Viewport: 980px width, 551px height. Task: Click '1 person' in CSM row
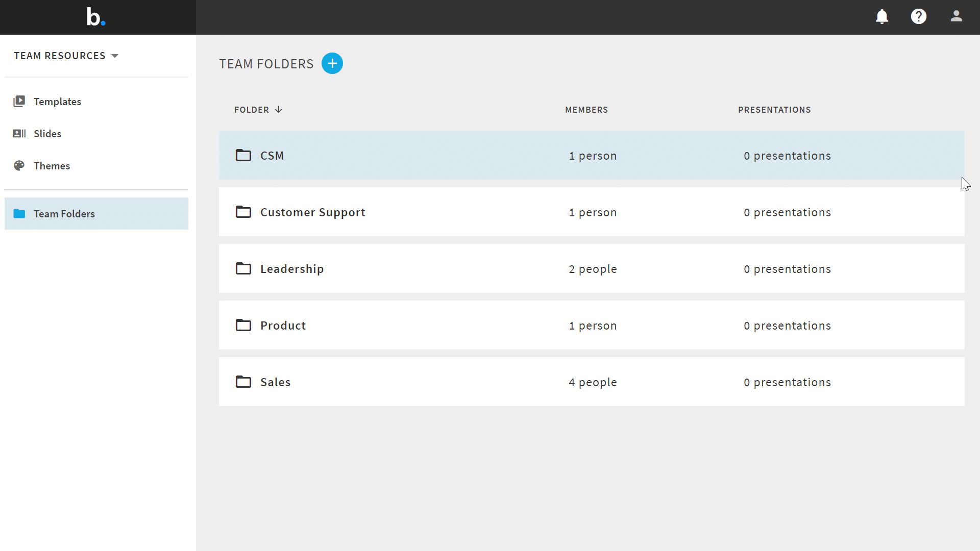(x=593, y=156)
